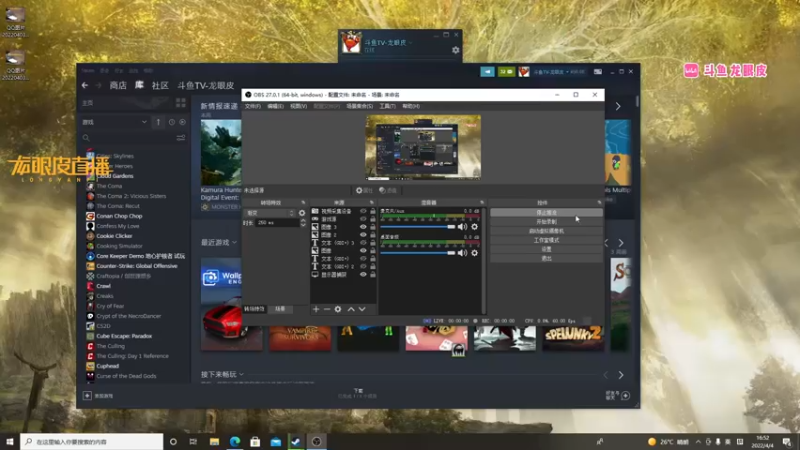
Task: Adjust 麦克风/Aux volume slider
Action: [417, 227]
